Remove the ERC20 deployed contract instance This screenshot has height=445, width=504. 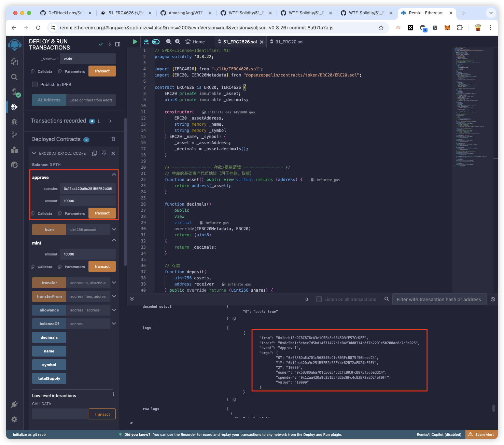[113, 153]
